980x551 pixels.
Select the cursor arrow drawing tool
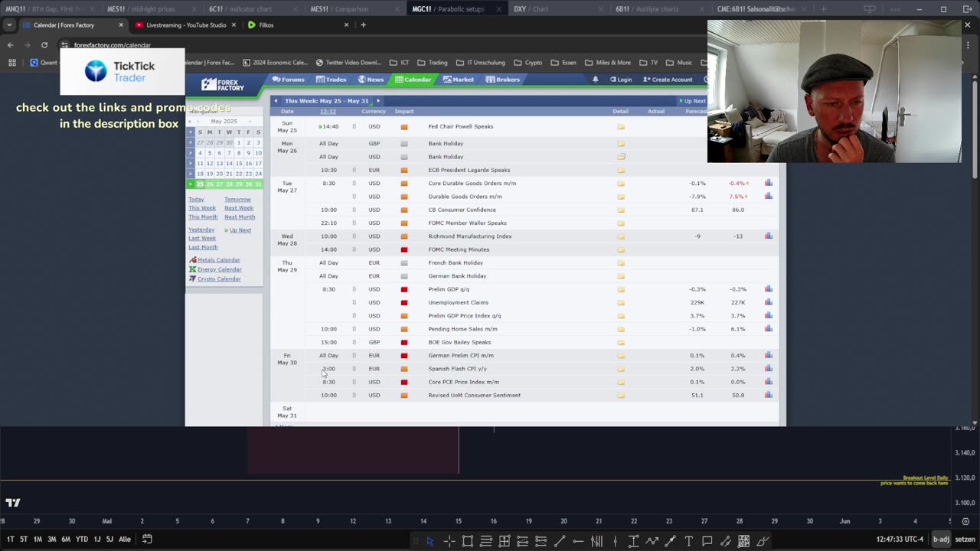pyautogui.click(x=430, y=541)
